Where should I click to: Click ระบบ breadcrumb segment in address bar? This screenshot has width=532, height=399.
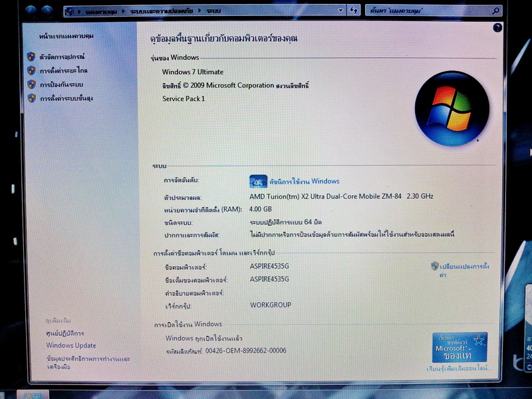click(213, 11)
